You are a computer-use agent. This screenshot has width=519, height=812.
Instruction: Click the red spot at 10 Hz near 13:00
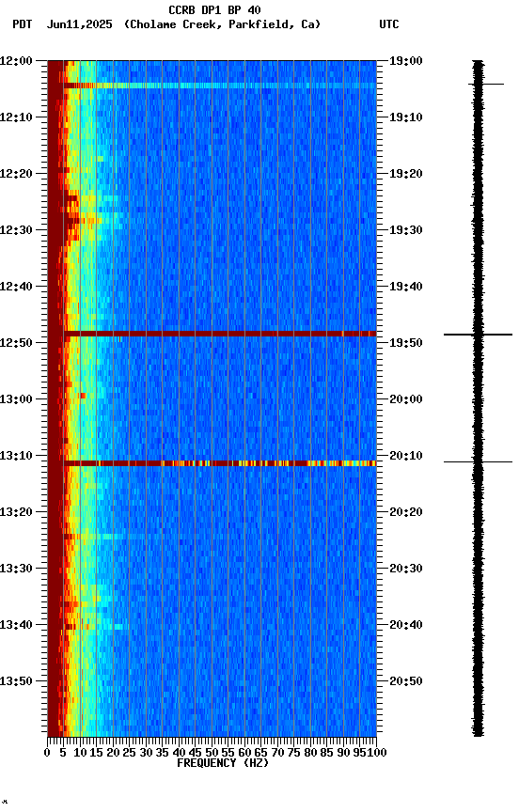click(83, 396)
